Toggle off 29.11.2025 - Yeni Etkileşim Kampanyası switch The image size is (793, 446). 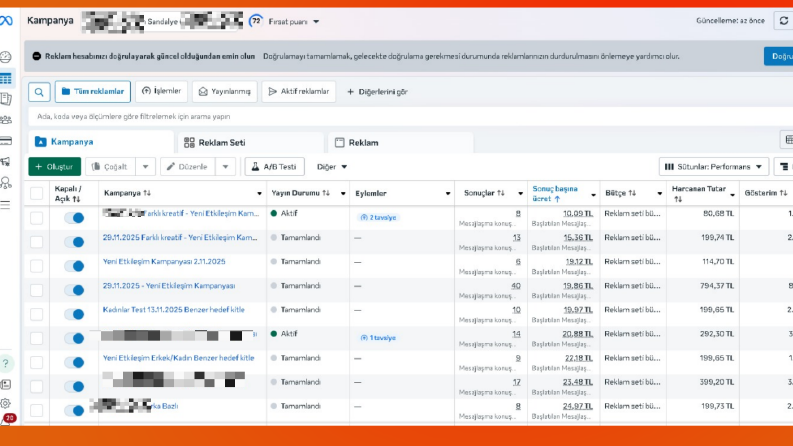coord(74,290)
